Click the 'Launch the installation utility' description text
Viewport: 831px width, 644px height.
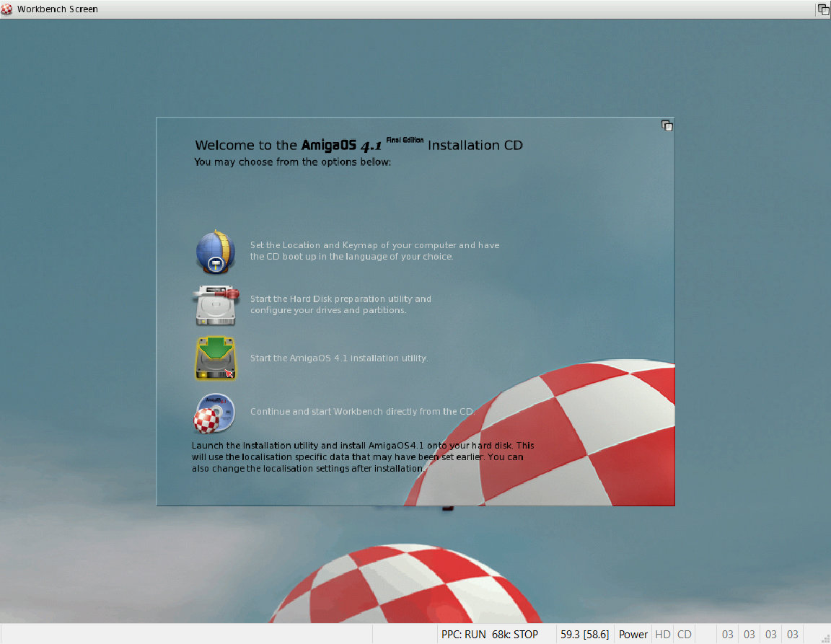pos(363,457)
